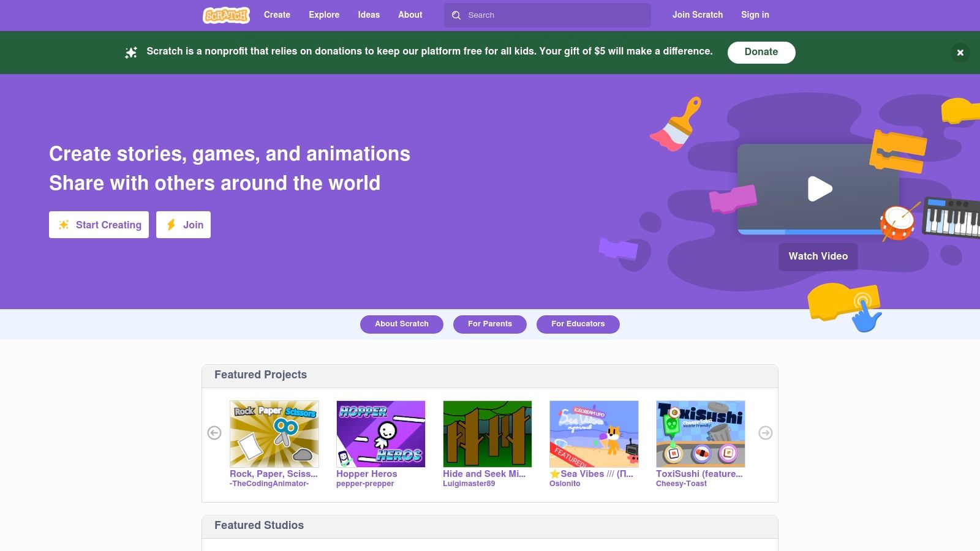Play the intro video with the play icon
Screen dimensions: 980x551
pos(820,189)
